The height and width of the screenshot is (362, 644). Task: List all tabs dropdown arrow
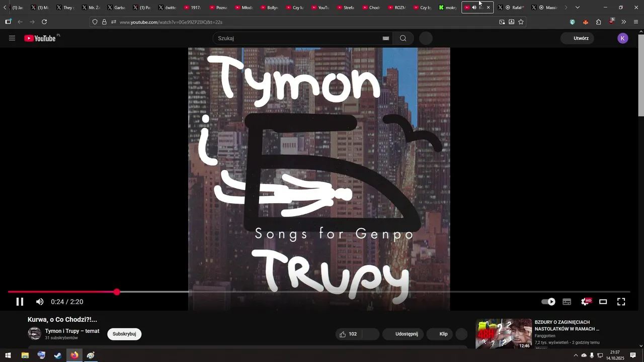pyautogui.click(x=578, y=8)
